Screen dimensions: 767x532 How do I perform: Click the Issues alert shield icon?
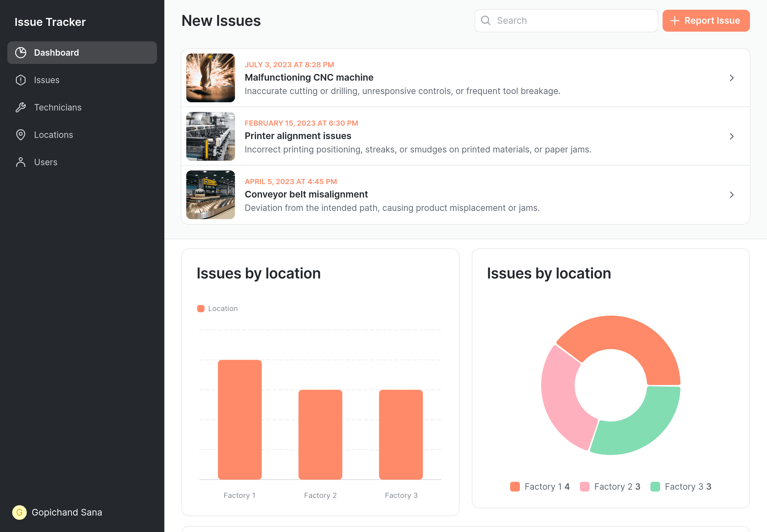21,80
